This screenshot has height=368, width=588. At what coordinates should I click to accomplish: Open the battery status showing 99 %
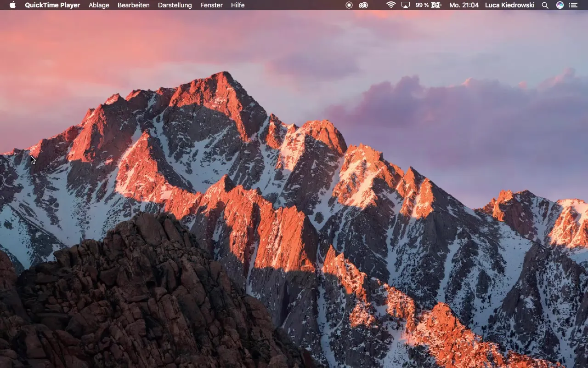click(428, 5)
